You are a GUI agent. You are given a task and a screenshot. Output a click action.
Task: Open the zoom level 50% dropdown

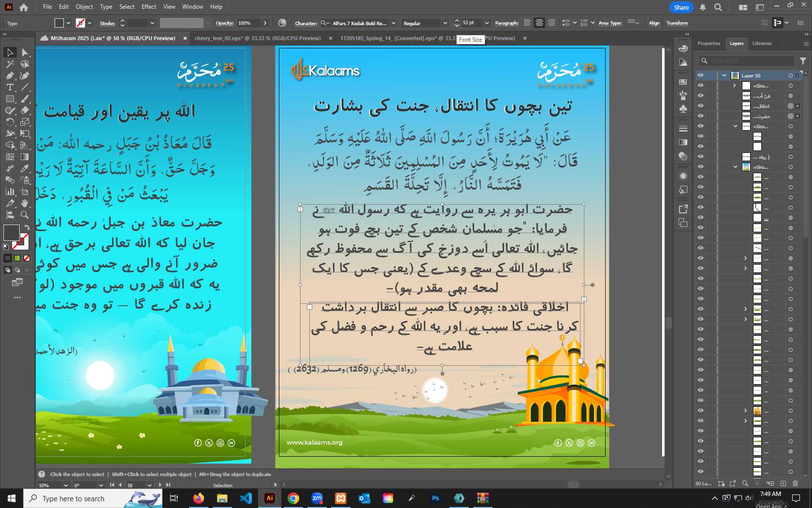click(66, 485)
